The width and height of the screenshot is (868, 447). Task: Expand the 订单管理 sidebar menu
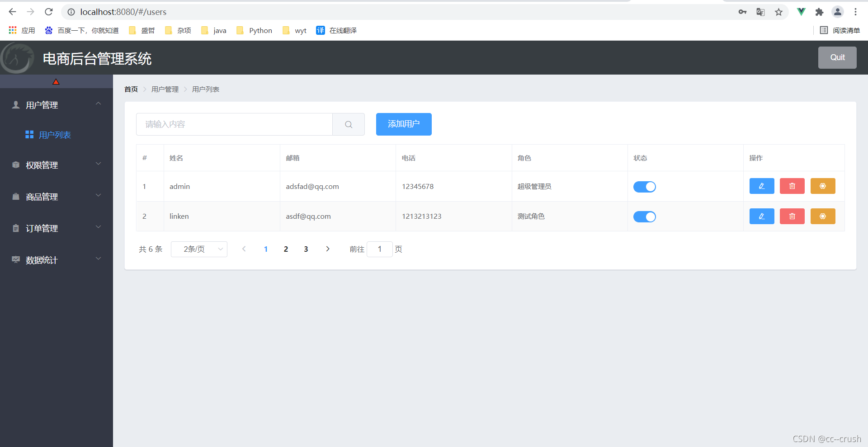[57, 228]
